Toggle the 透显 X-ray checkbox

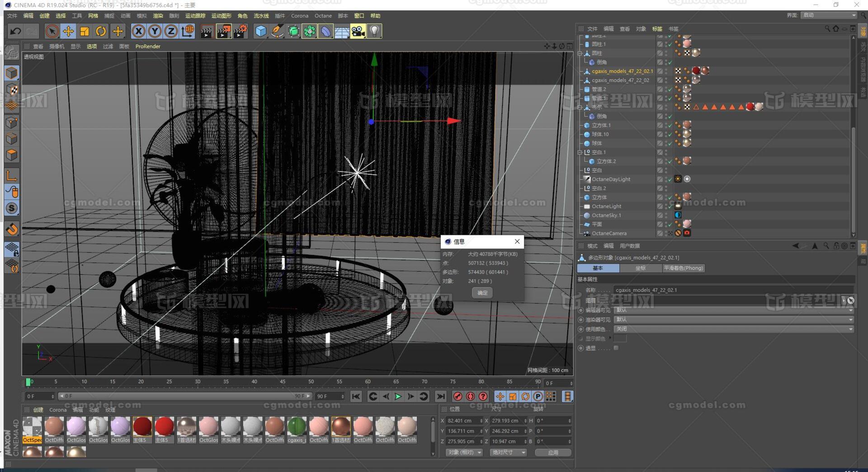pos(616,348)
